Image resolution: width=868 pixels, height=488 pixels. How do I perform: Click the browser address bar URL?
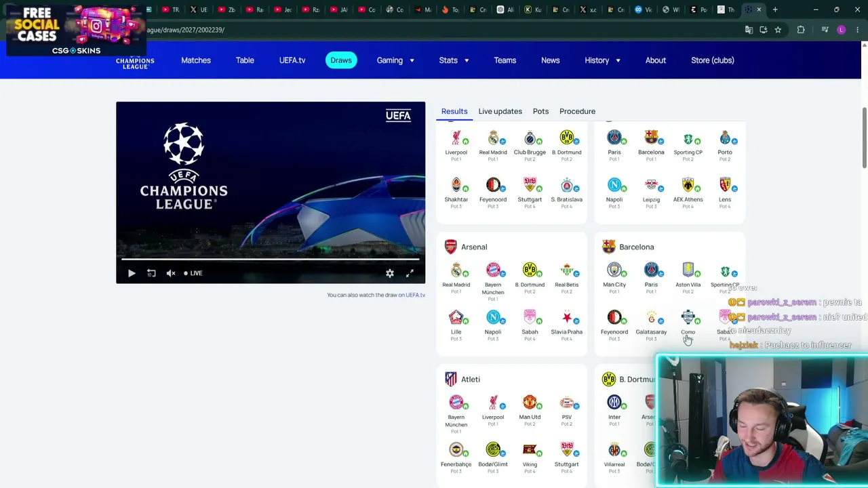tap(186, 30)
